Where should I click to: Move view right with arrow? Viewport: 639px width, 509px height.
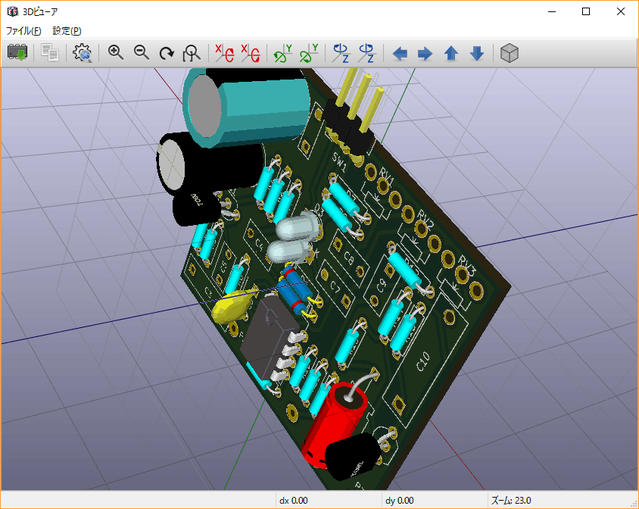click(425, 53)
